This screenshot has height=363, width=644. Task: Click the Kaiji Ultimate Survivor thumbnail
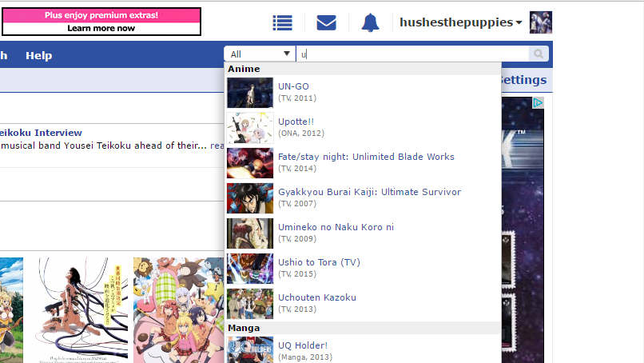coord(250,198)
